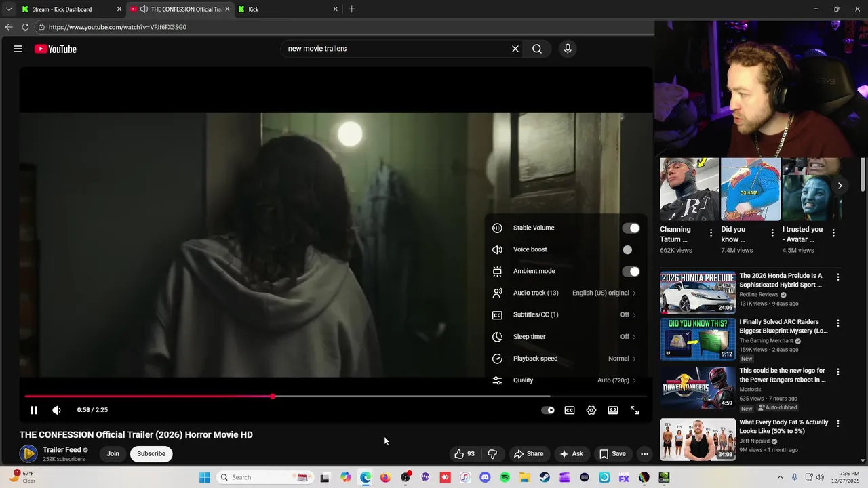
Task: Open the Windows Start menu
Action: click(x=204, y=477)
